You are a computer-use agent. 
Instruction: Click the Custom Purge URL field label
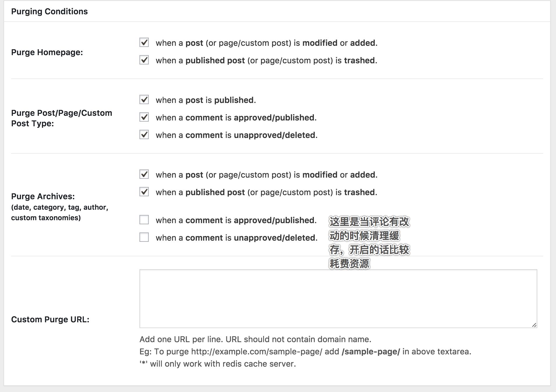(50, 319)
